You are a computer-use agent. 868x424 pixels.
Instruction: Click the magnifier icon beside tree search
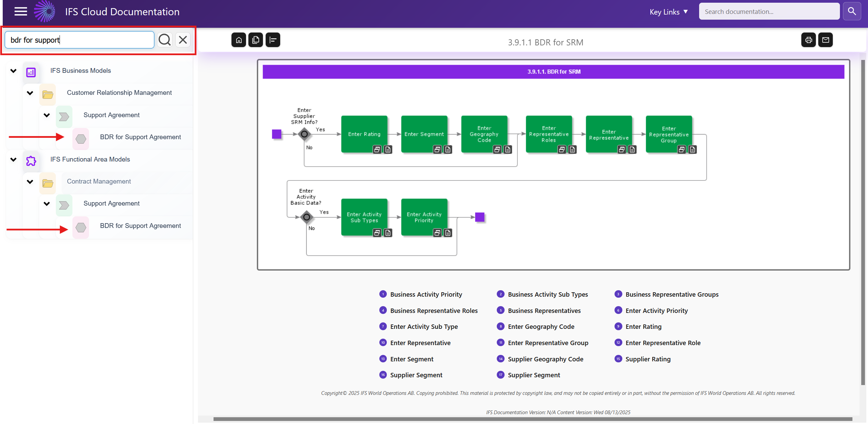[x=165, y=40]
